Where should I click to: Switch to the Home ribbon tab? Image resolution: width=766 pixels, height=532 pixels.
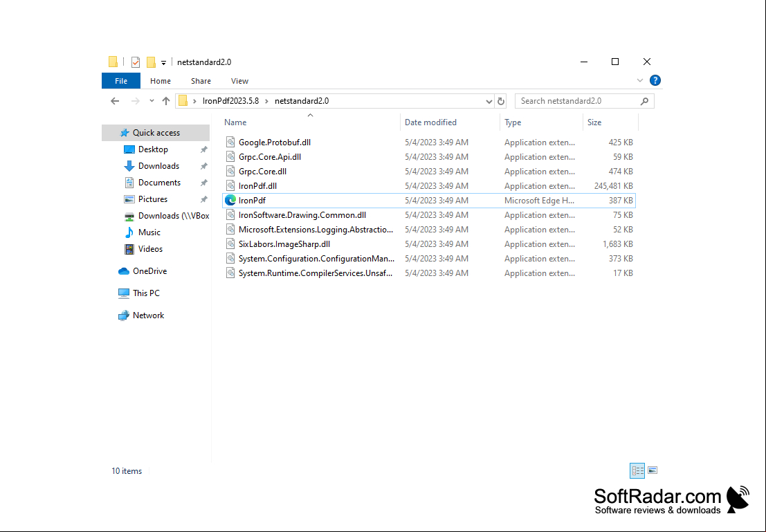click(x=161, y=81)
